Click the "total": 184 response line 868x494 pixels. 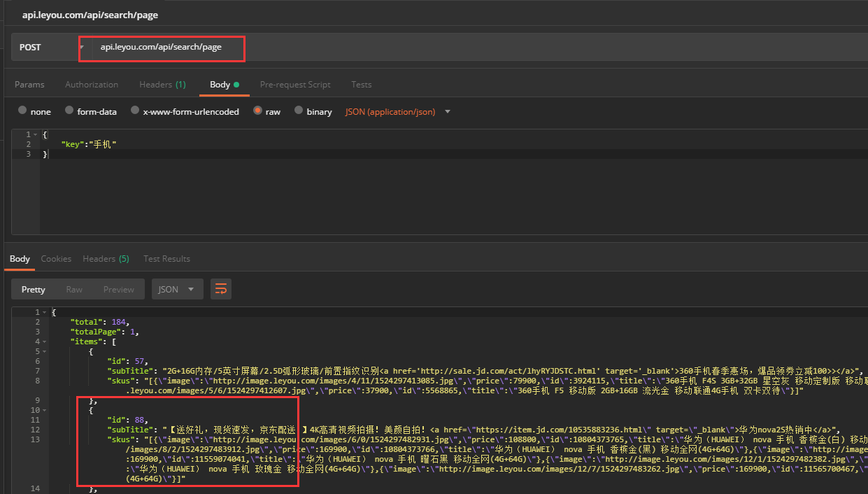tap(100, 322)
